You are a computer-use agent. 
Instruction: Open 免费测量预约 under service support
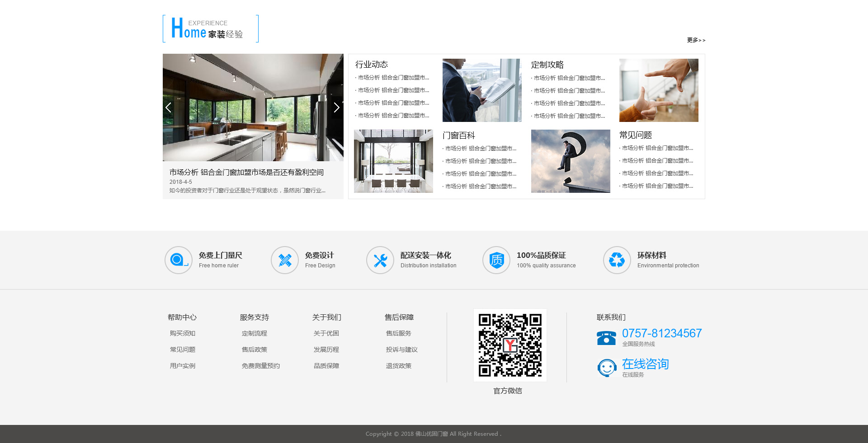[x=260, y=366]
